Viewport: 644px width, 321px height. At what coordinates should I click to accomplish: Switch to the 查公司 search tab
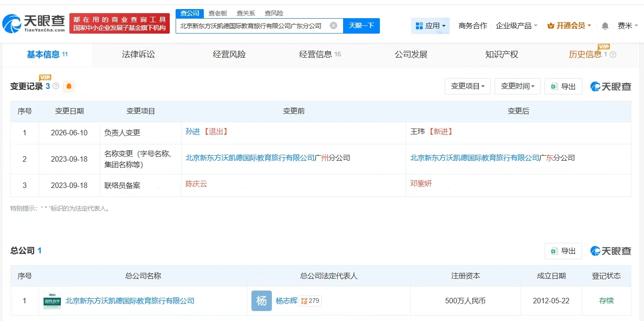190,13
